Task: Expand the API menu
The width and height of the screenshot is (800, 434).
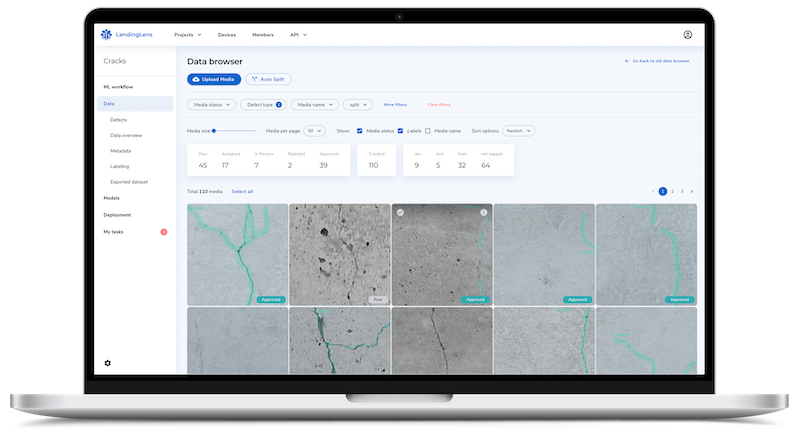Action: click(298, 35)
